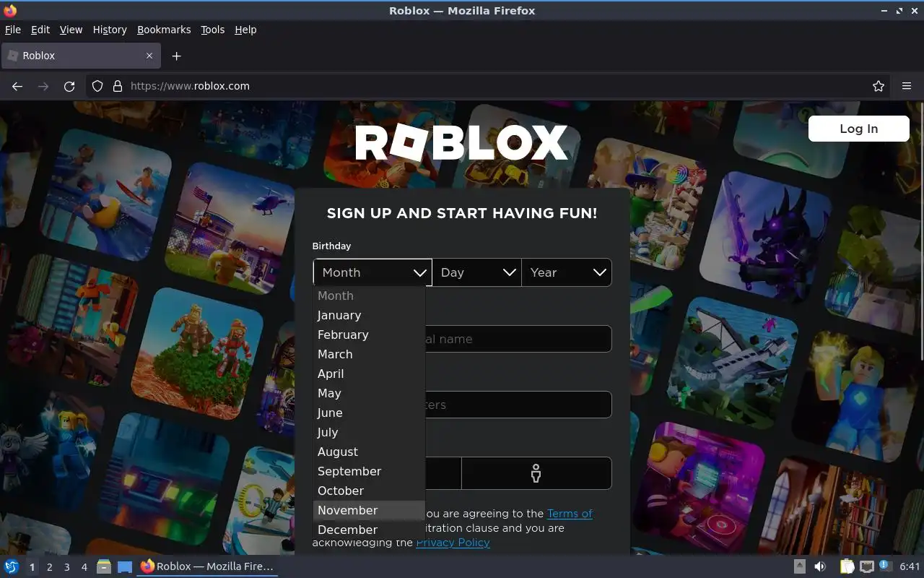Viewport: 924px width, 578px height.
Task: Open the notification alert tray icon
Action: click(885, 566)
